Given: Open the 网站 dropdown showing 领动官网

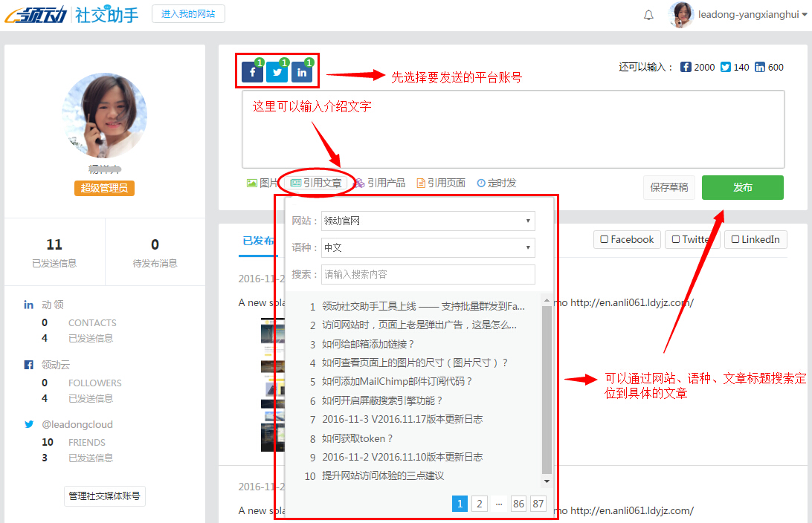Looking at the screenshot, I should [x=428, y=221].
